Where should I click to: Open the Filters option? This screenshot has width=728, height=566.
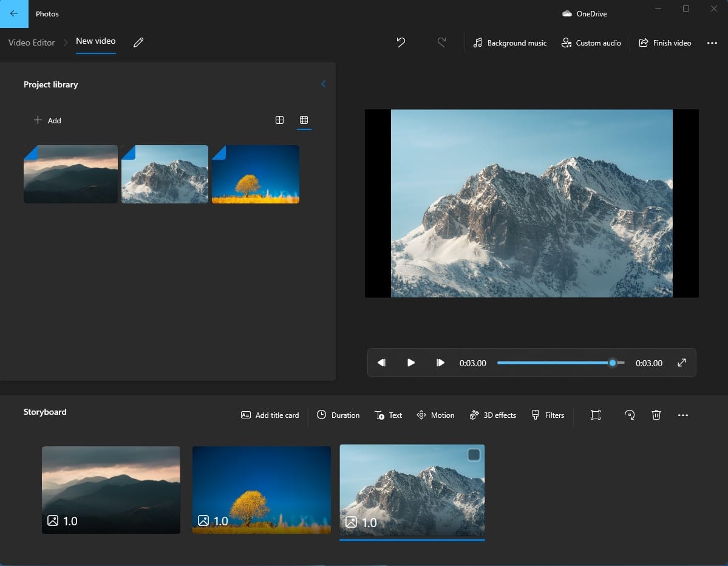point(548,415)
